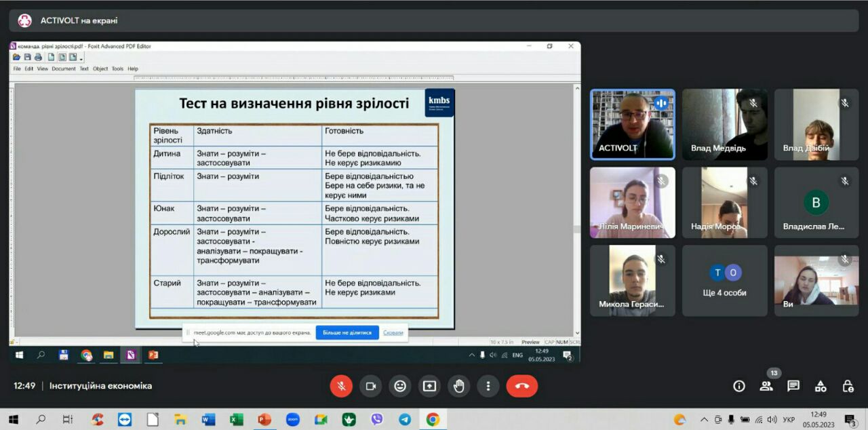
Task: Click the 'Сховати' link
Action: tap(393, 332)
